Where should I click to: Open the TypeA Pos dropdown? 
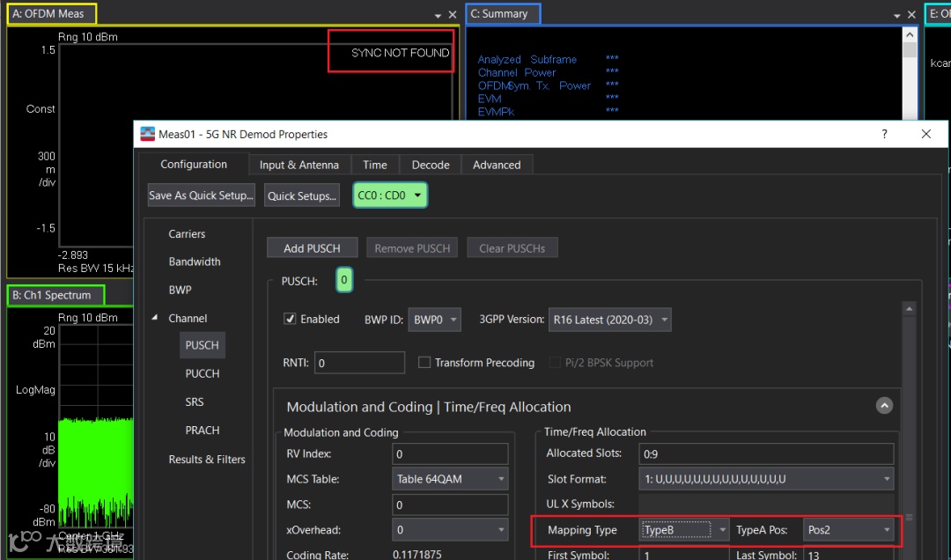tap(849, 530)
